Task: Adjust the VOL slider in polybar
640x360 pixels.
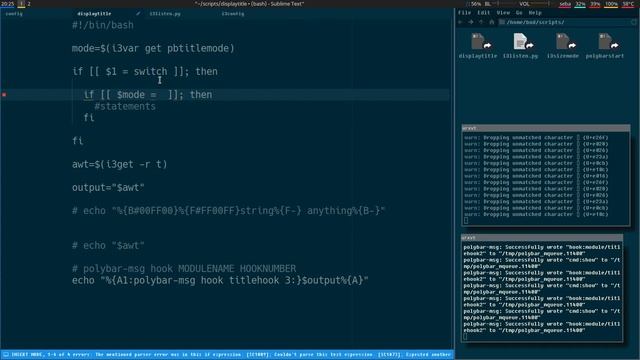Action: [541, 4]
